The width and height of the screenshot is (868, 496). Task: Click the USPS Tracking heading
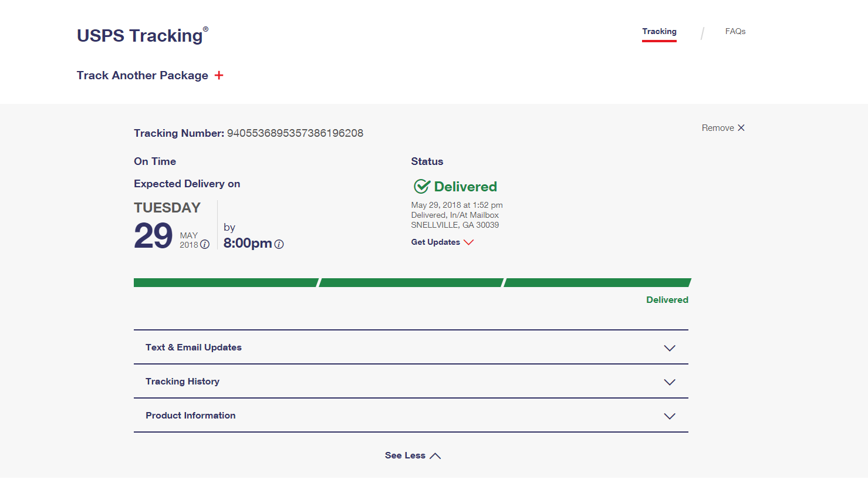tap(140, 36)
